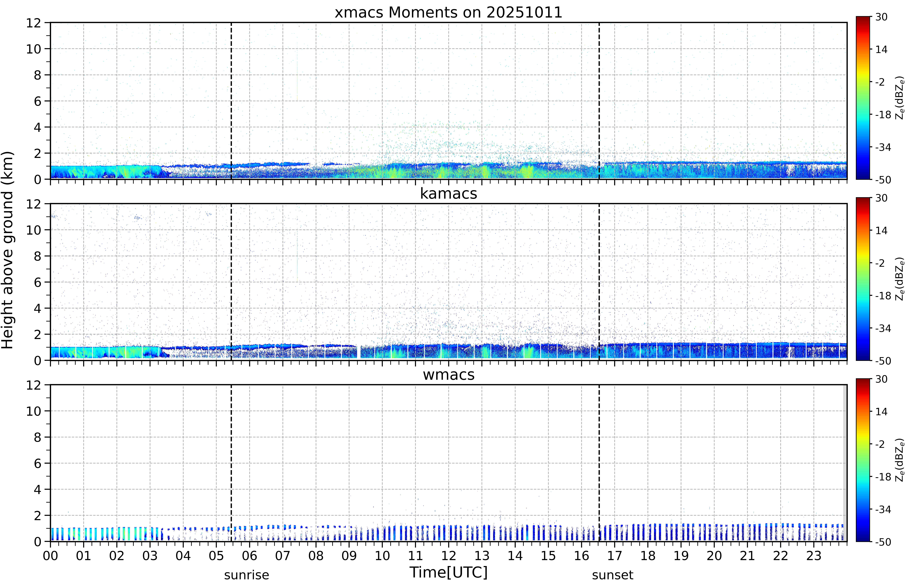Click the 'Ze(dBZe)' label beside xmacs colorbar
Viewport: 911px width, 588px height.
[900, 98]
